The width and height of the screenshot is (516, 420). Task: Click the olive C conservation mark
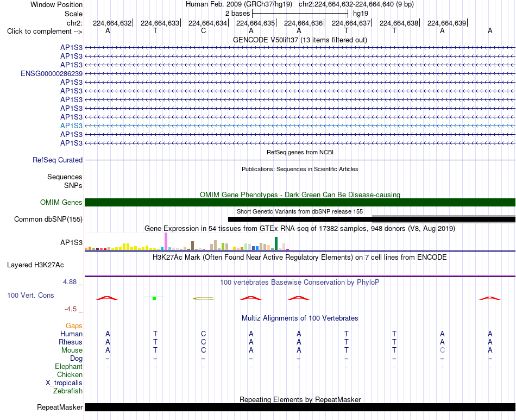pos(203,298)
